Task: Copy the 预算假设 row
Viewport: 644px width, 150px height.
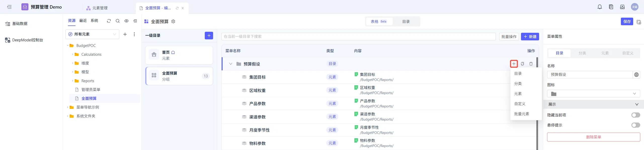Action: click(x=522, y=64)
